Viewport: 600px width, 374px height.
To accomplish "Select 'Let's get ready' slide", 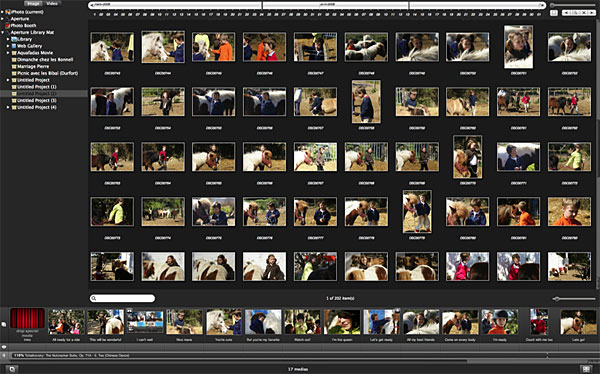I will 382,322.
